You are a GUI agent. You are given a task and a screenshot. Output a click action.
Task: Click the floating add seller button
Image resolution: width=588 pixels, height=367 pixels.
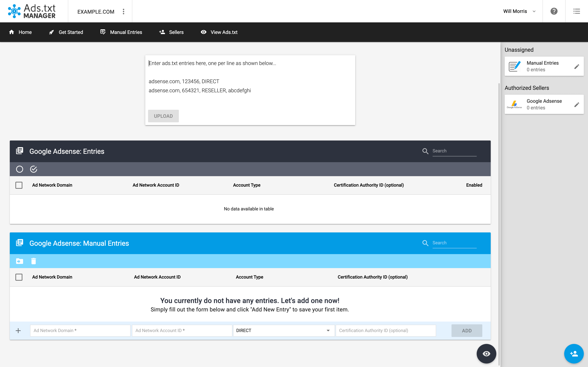(574, 354)
